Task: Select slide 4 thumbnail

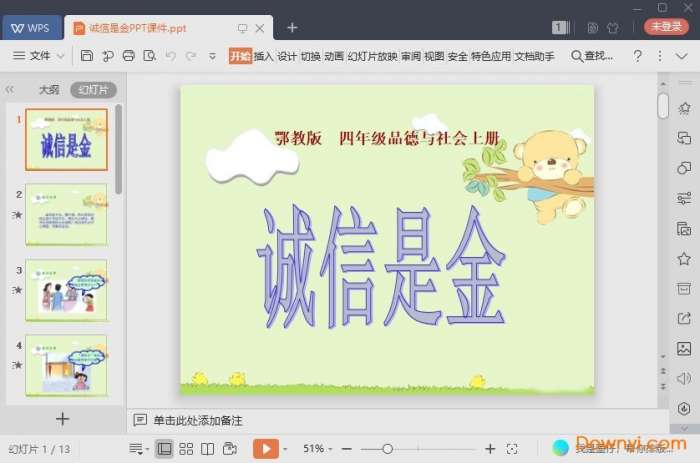Action: pyautogui.click(x=67, y=365)
